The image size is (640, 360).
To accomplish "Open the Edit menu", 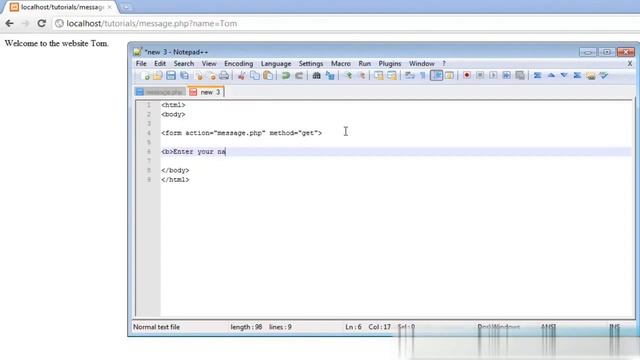I will click(160, 64).
